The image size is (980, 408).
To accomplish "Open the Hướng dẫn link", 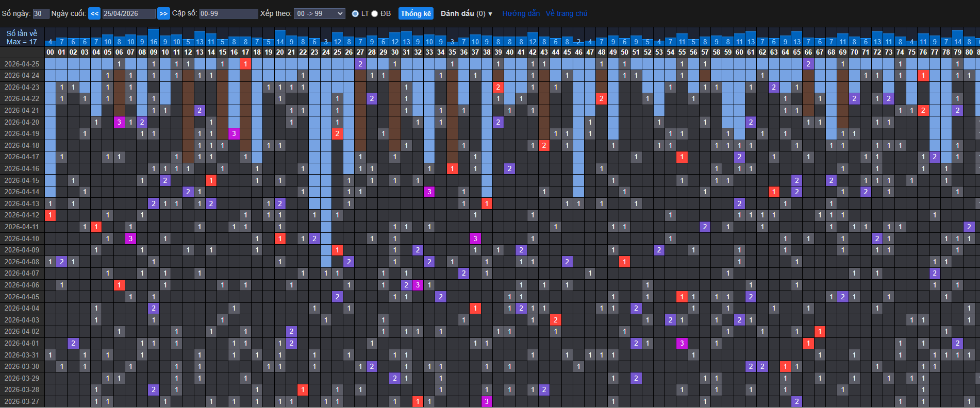I will 521,14.
